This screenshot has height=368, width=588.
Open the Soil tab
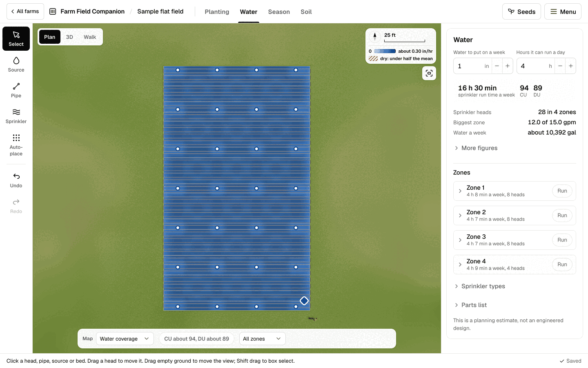click(306, 12)
